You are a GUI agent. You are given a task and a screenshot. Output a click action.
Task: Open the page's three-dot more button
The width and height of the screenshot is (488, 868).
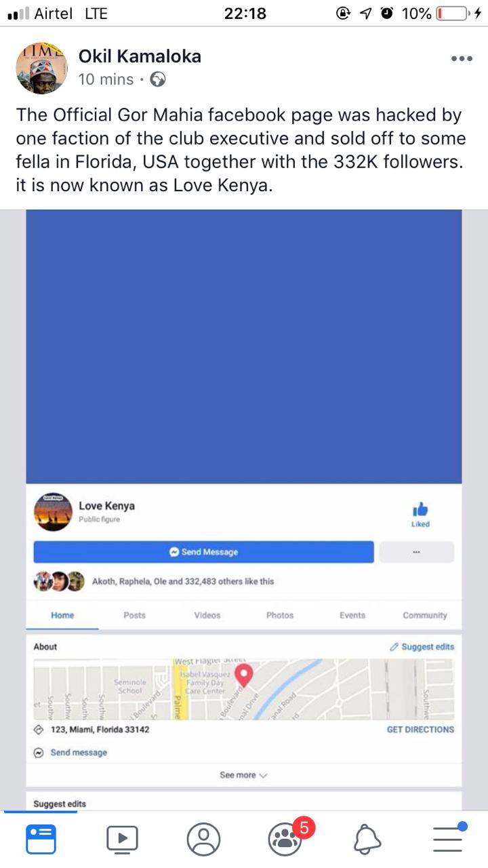click(x=416, y=552)
